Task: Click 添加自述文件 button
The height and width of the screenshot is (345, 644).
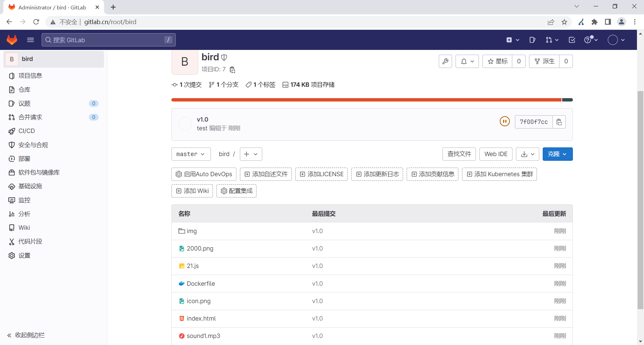Action: (x=266, y=174)
